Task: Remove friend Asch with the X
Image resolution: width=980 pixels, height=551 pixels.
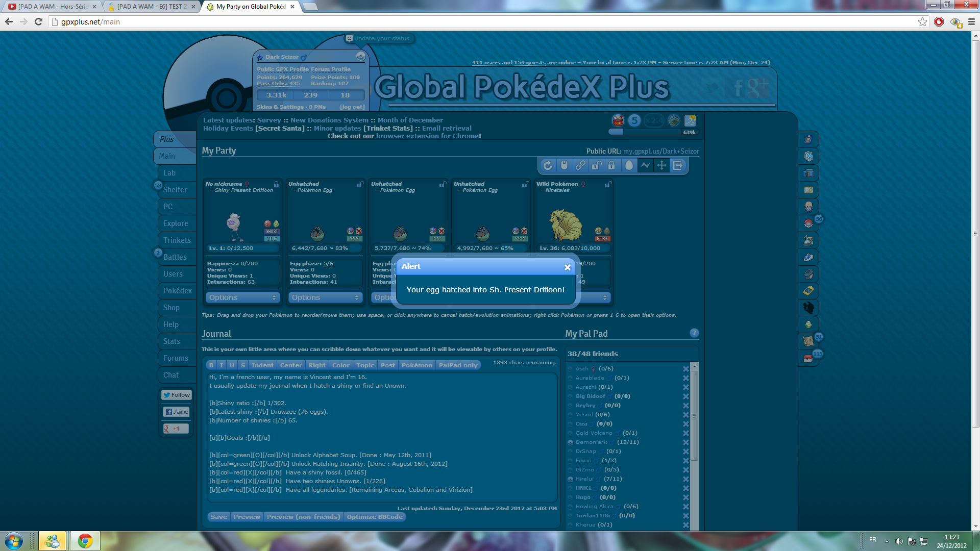Action: click(686, 369)
